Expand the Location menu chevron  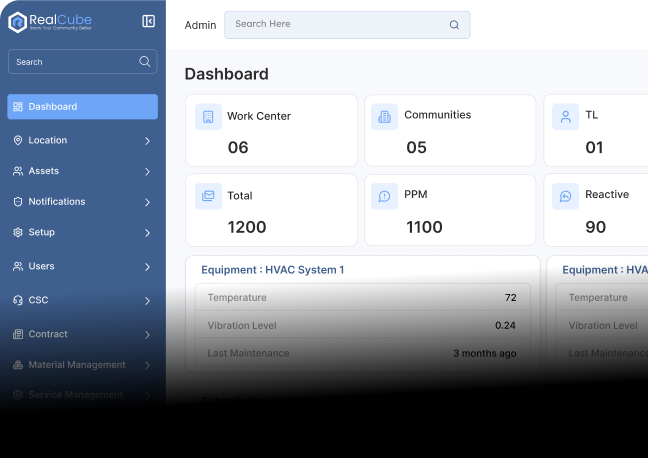(x=148, y=141)
